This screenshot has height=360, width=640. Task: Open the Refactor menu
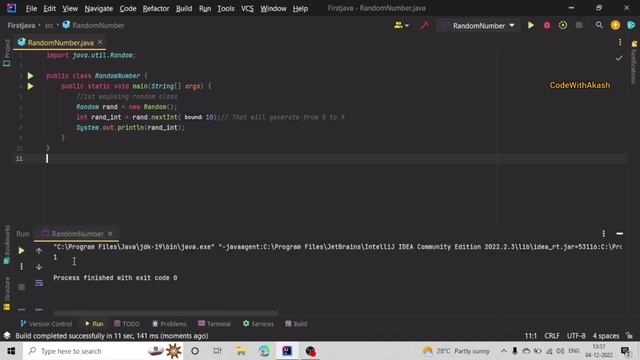156,8
